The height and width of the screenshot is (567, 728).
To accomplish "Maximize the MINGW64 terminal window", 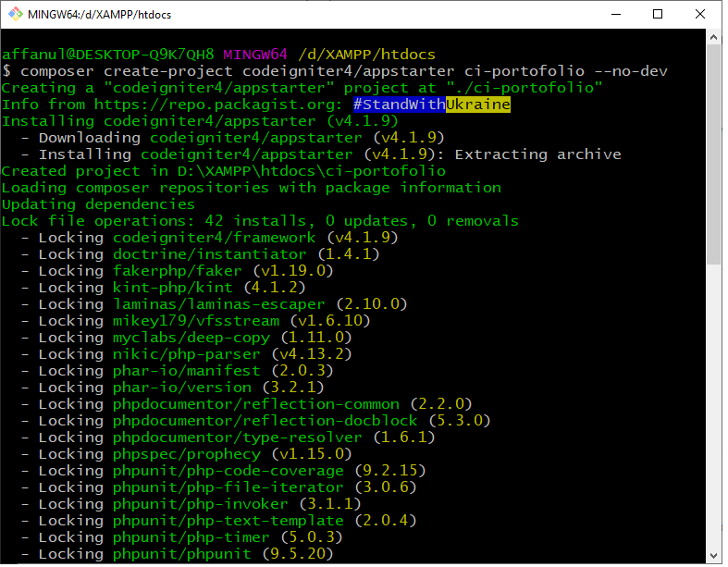I will [x=658, y=15].
